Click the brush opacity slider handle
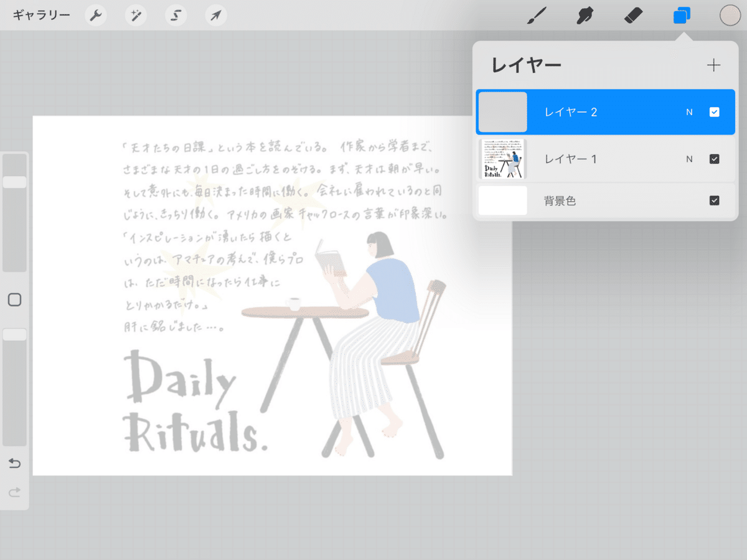Screen dimensions: 747x560 [x=14, y=335]
